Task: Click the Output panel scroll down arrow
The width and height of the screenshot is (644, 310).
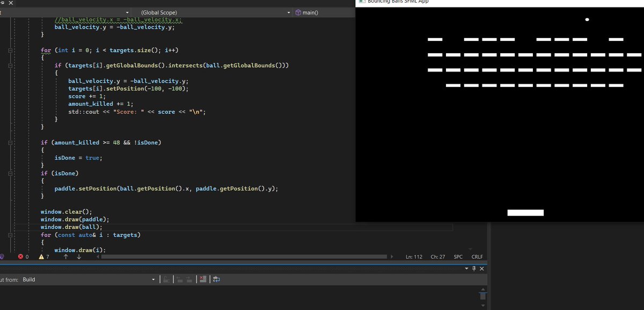Action: [x=482, y=306]
